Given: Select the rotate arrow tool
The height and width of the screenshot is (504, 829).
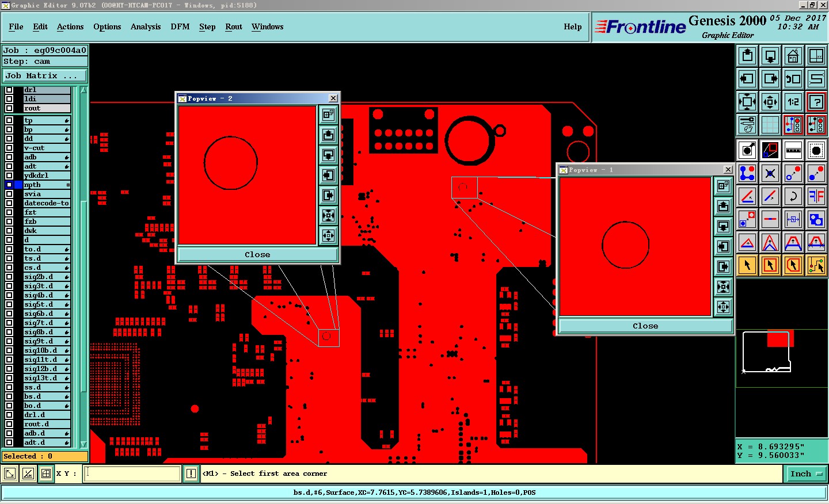Looking at the screenshot, I should pos(793,196).
